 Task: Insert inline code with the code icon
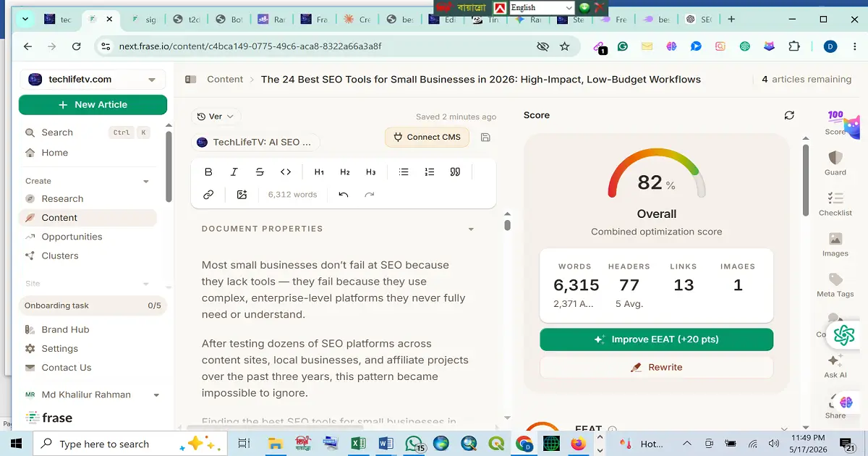tap(286, 172)
